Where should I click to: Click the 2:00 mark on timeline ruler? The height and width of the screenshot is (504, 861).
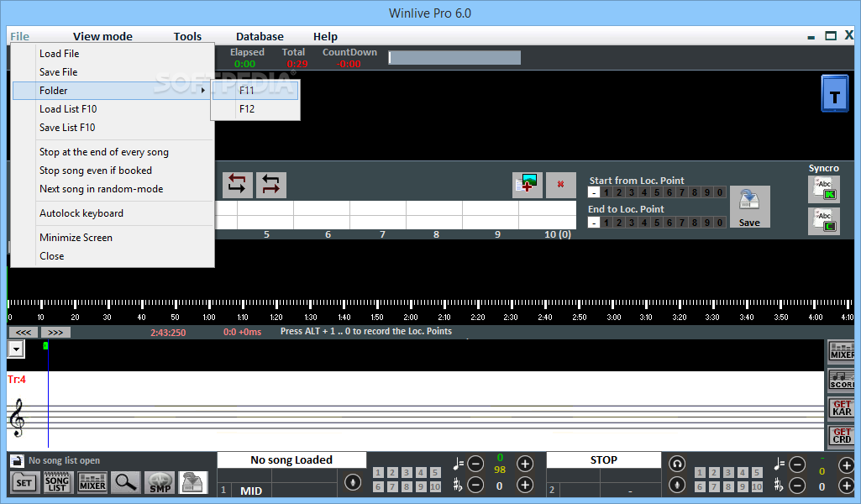410,318
